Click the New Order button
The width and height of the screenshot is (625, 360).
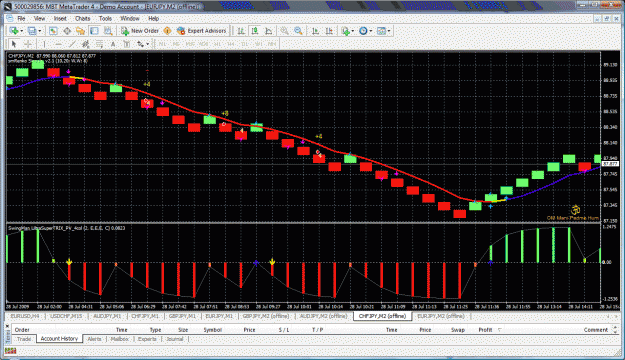tap(140, 31)
